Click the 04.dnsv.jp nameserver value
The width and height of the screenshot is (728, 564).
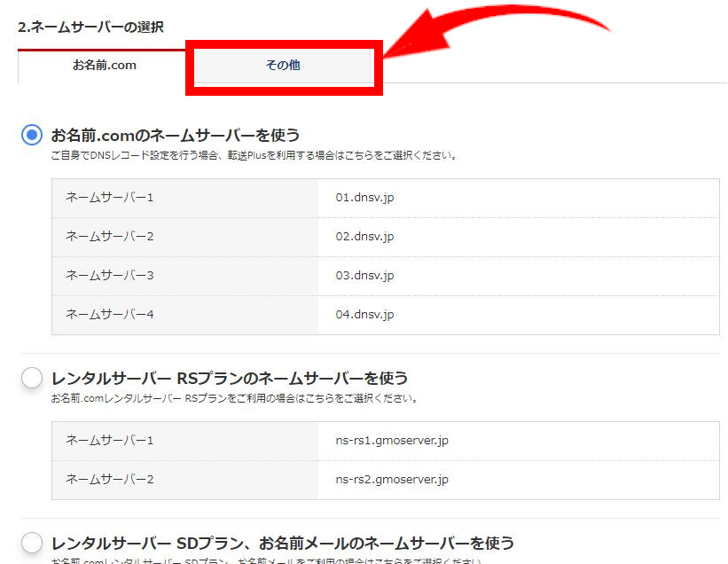pos(365,315)
